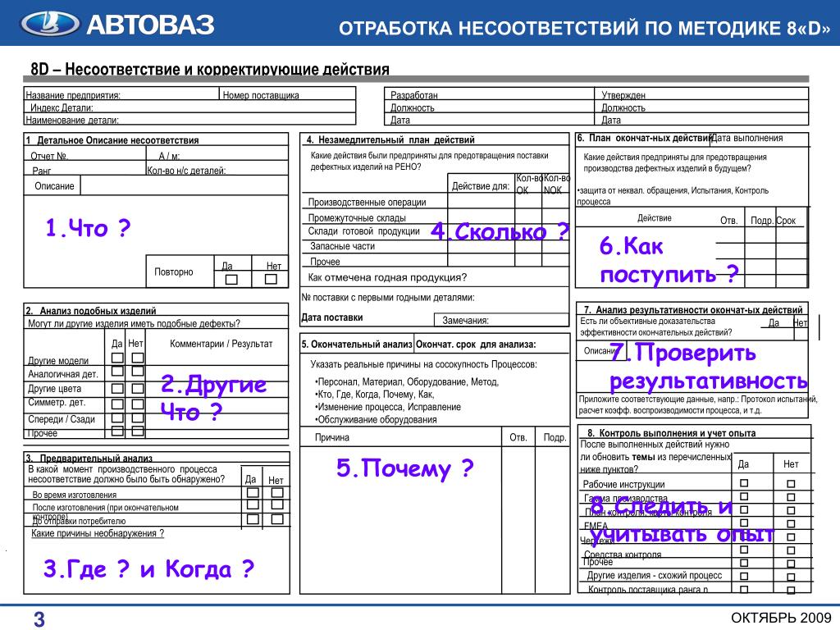Viewport: 840px width, 630px height.
Task: Click the Причина column header
Action: click(331, 437)
